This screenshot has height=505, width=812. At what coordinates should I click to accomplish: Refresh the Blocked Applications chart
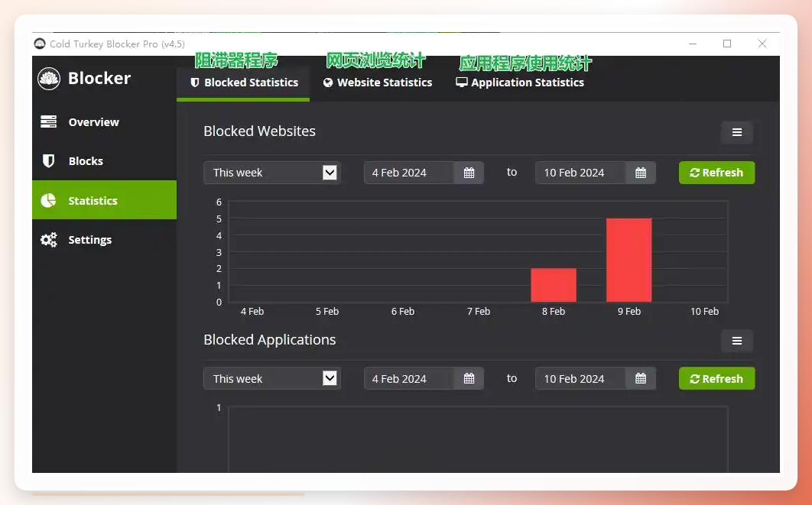tap(716, 379)
